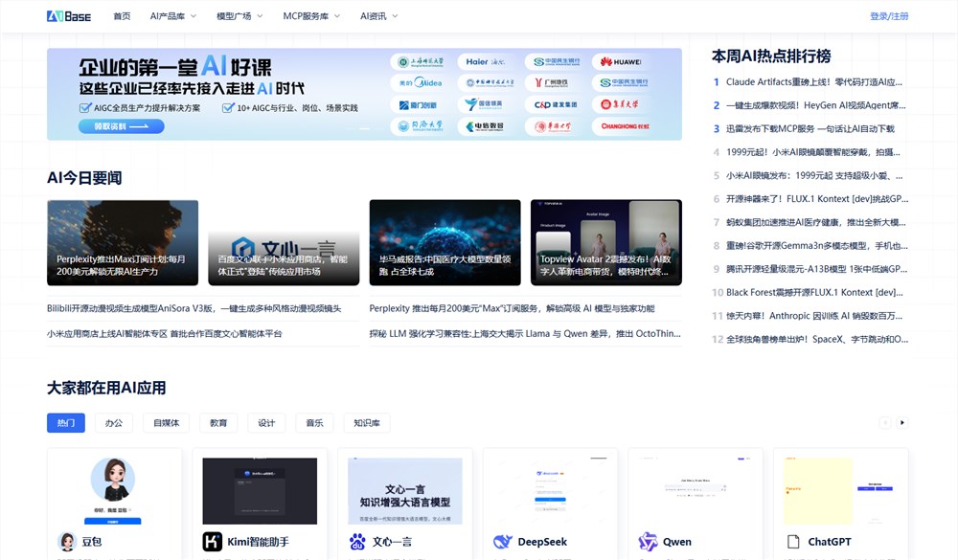Toggle the 知识库 category filter

[366, 422]
